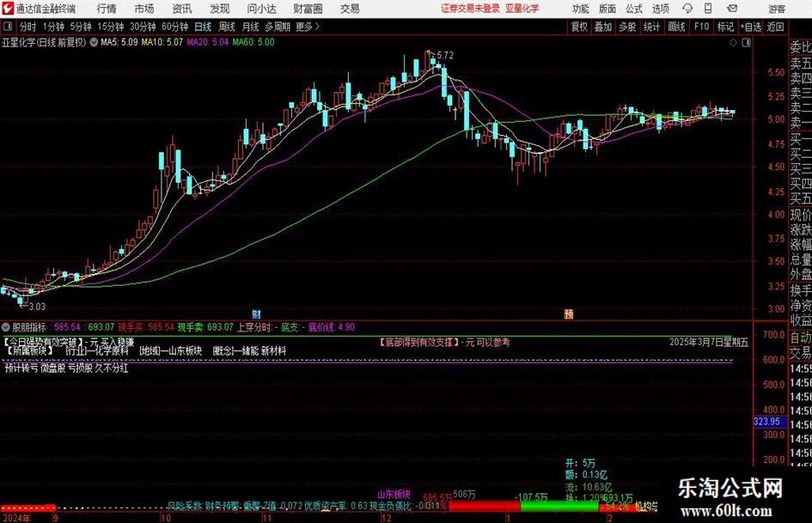Open the 版面 menu

pyautogui.click(x=607, y=9)
